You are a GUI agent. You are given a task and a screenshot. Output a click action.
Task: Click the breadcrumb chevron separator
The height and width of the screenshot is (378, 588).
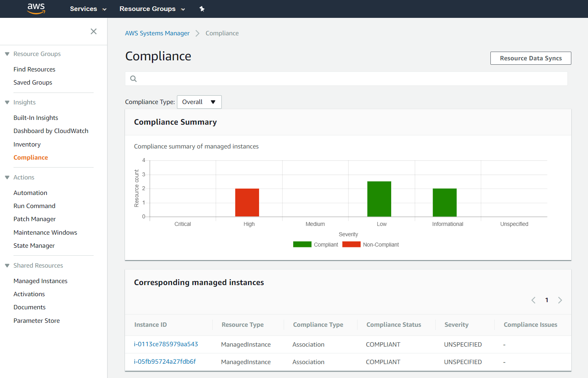(x=198, y=33)
